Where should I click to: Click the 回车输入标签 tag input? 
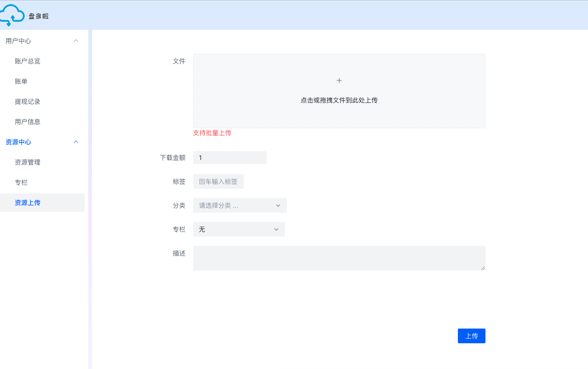[x=218, y=182]
